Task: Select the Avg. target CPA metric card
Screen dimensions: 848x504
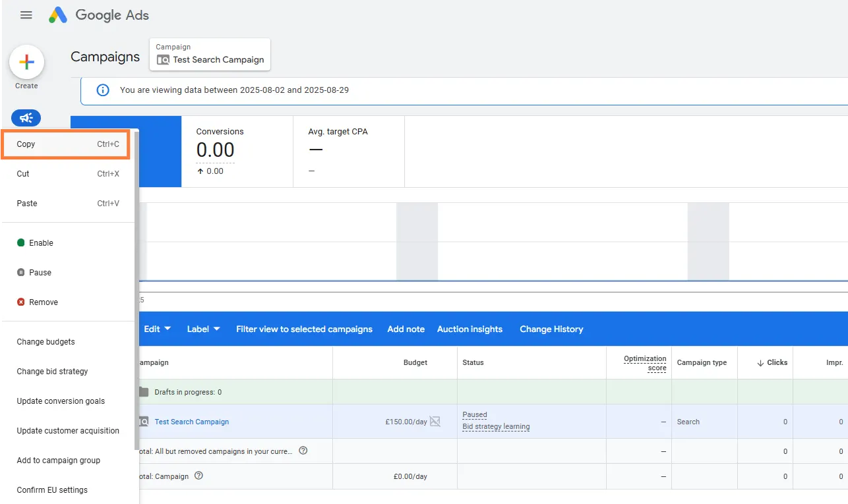Action: [348, 152]
